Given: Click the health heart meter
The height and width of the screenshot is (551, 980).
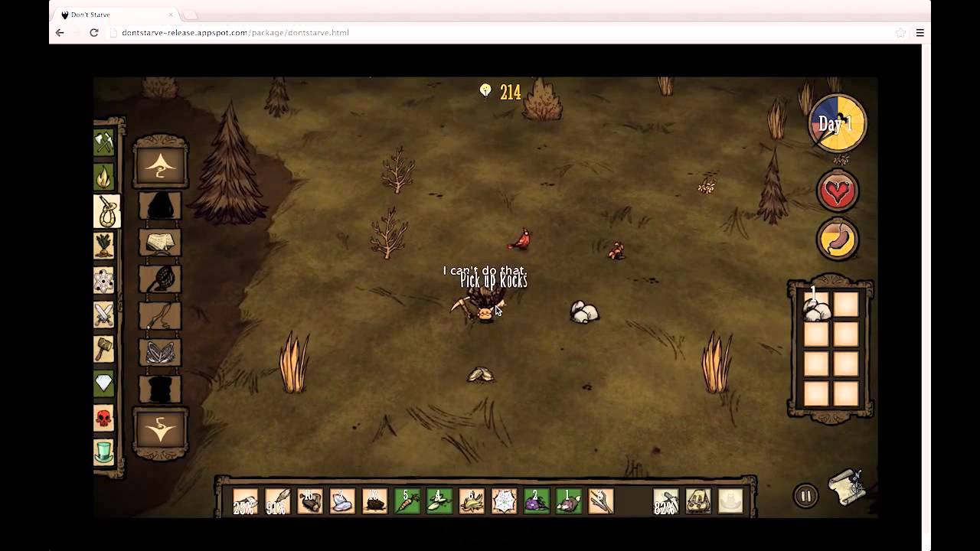Looking at the screenshot, I should tap(838, 191).
